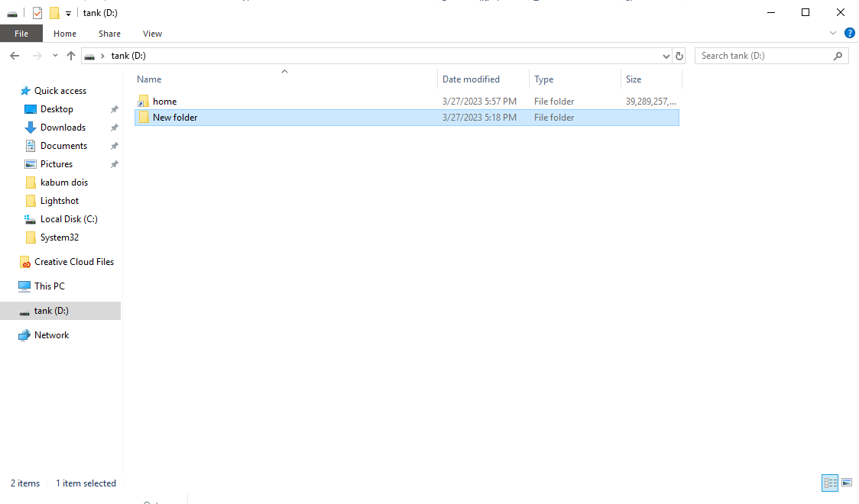The image size is (859, 504).
Task: Open the File menu
Action: pos(21,34)
